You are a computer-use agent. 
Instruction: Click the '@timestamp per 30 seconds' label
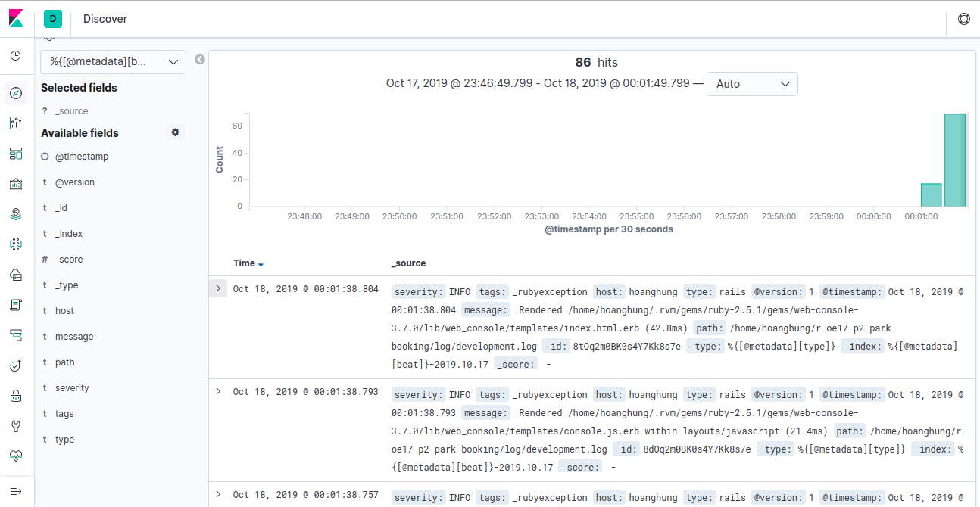pos(609,229)
